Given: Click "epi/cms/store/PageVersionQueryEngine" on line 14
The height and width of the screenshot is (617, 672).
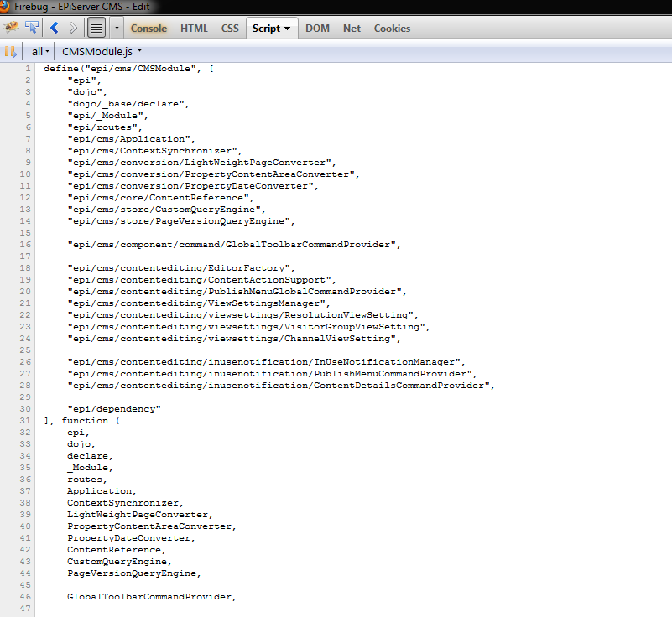Looking at the screenshot, I should tap(181, 221).
